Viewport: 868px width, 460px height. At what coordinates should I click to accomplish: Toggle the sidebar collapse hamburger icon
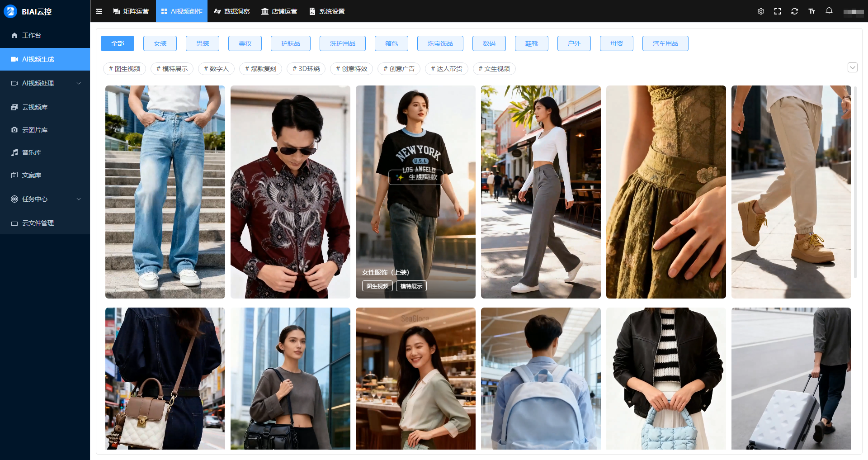point(99,11)
